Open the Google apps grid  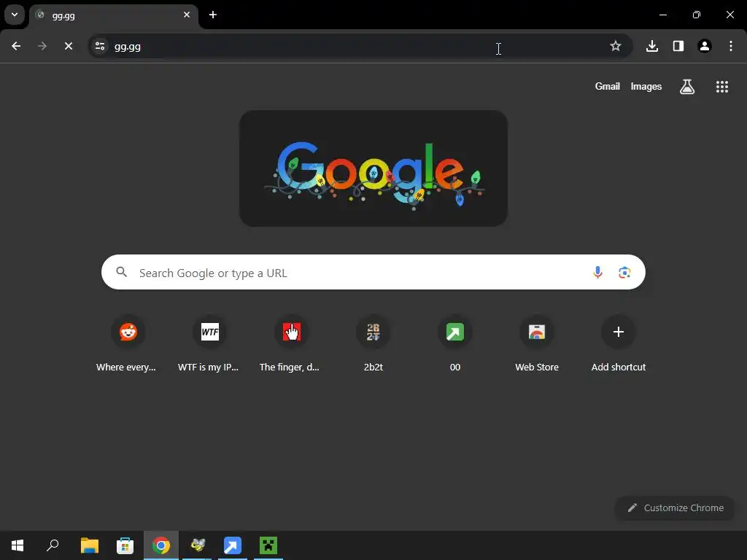[x=722, y=87]
